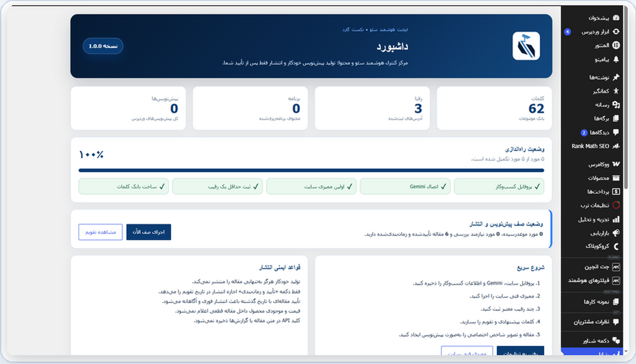
Task: Open جت انجین menu item
Action: coord(592,267)
